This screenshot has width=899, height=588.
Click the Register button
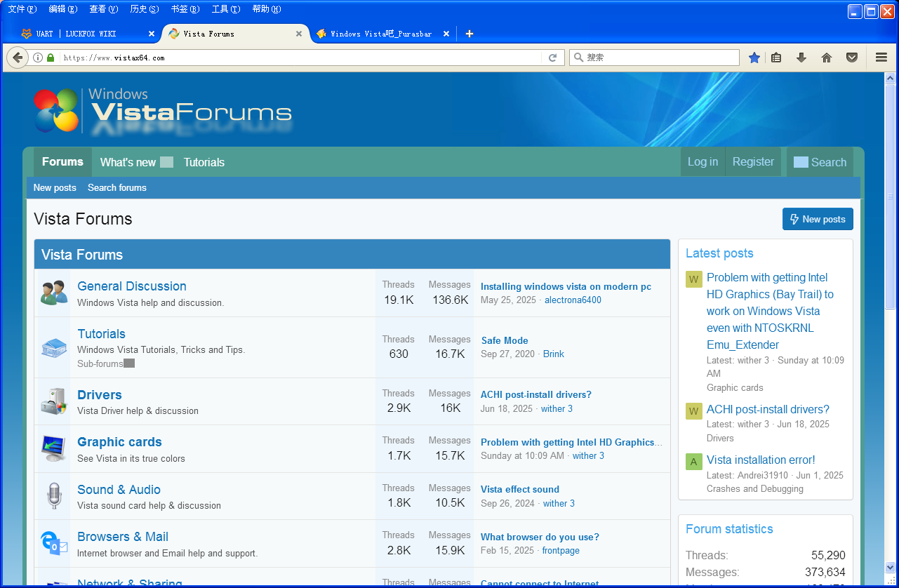coord(753,162)
